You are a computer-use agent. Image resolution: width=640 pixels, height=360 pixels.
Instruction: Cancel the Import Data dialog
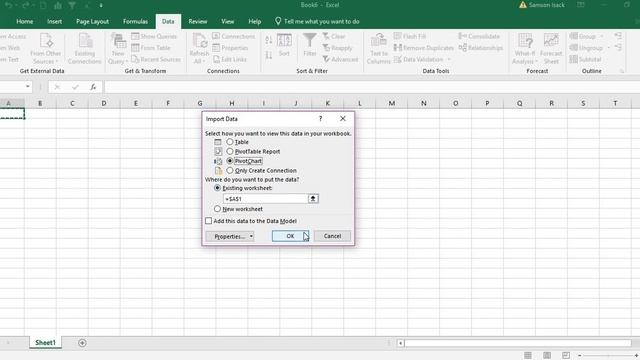[332, 236]
